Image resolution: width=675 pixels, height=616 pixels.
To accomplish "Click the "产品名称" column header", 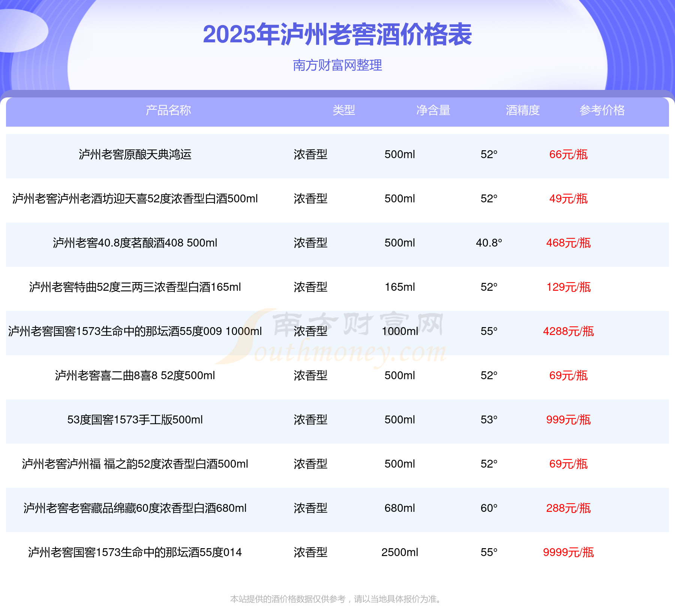I will coord(168,110).
